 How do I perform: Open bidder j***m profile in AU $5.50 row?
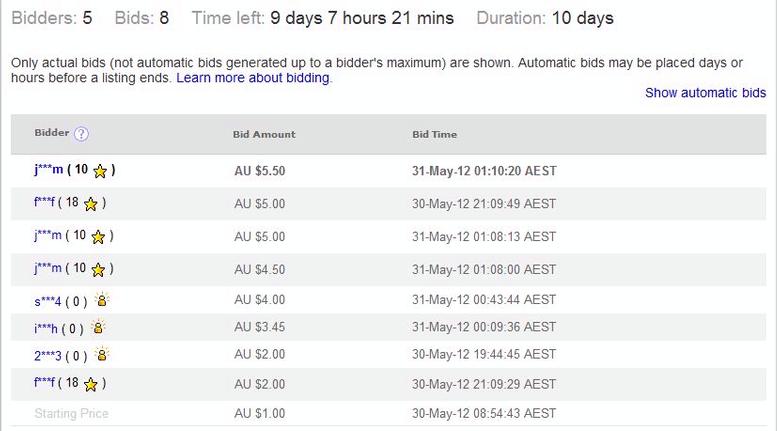coord(48,171)
